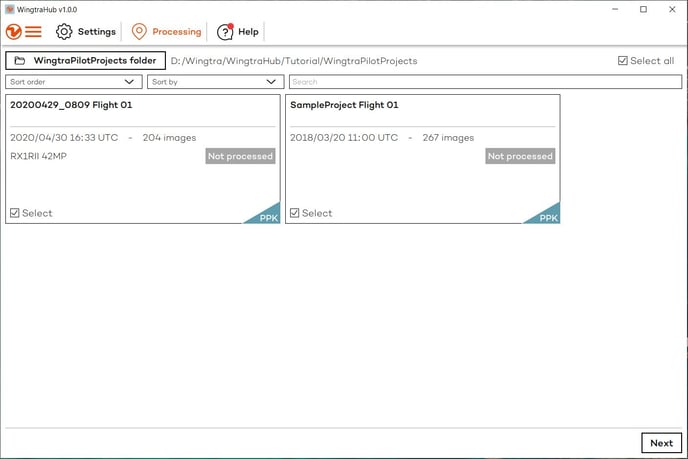This screenshot has height=459, width=688.
Task: Click Not processed status on SampleProject card
Action: tap(520, 156)
